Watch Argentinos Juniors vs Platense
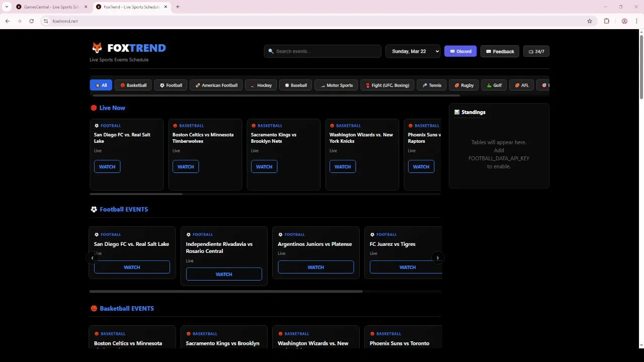Image resolution: width=644 pixels, height=362 pixels. click(x=316, y=267)
